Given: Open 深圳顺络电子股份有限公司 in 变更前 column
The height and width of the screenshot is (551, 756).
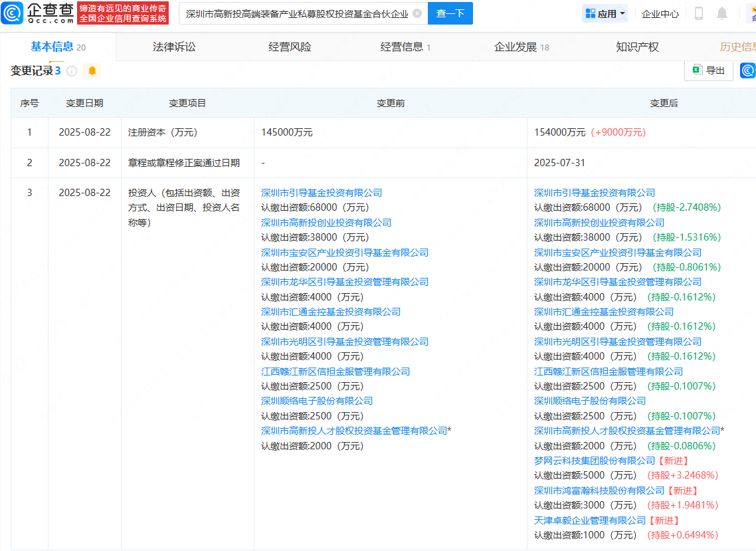Looking at the screenshot, I should point(317,401).
